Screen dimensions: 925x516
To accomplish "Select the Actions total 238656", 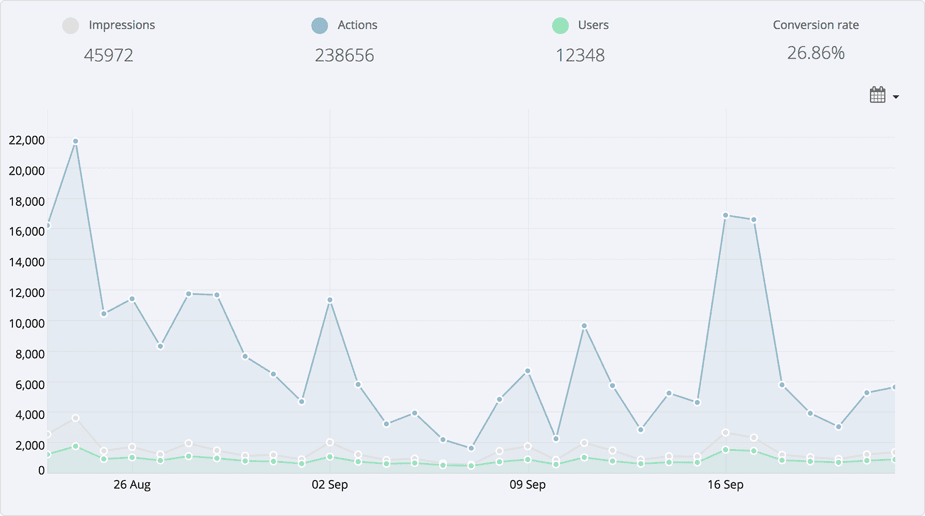I will [x=345, y=55].
